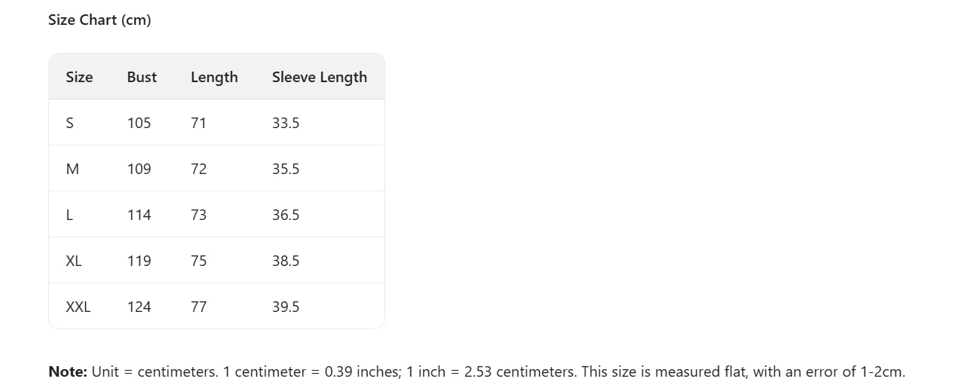980x388 pixels.
Task: Click sleeve length value 33.5
Action: click(x=286, y=123)
